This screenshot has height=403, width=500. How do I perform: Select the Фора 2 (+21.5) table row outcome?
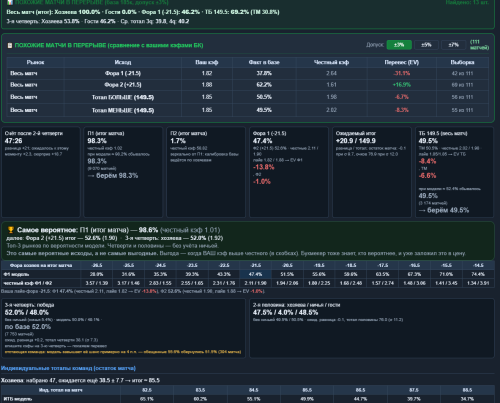pos(123,85)
